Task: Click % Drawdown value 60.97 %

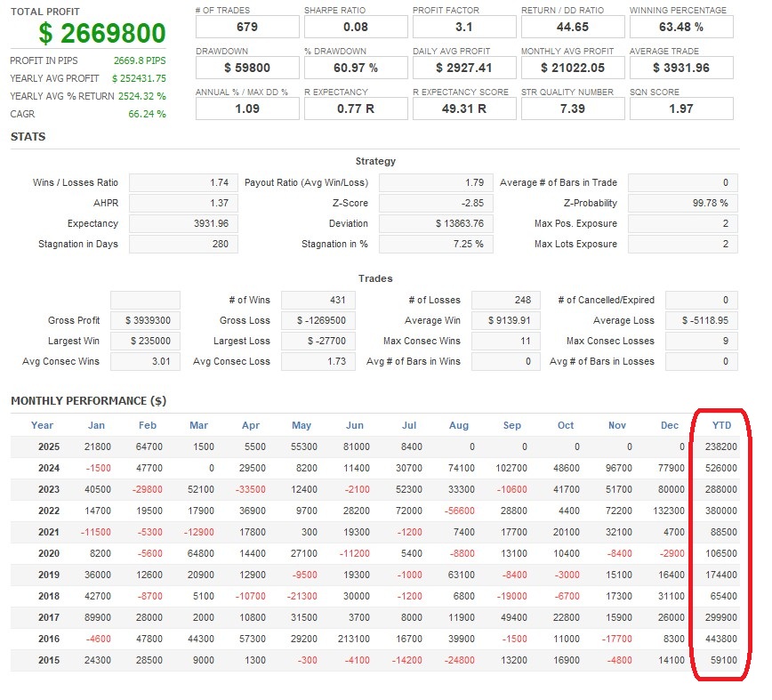Action: (356, 68)
